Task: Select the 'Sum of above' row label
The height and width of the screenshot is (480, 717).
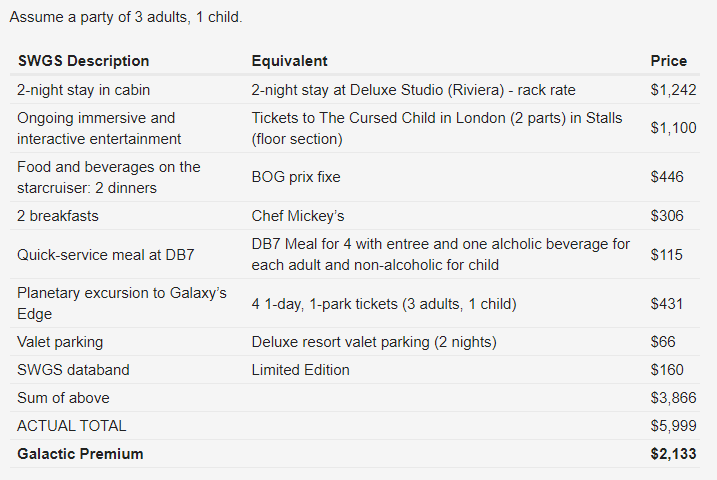Action: (x=63, y=398)
